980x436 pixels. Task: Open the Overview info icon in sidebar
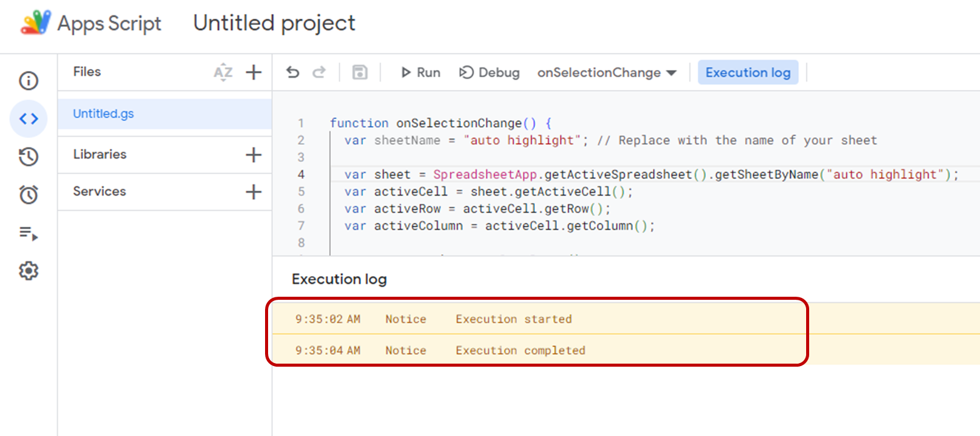pyautogui.click(x=29, y=81)
